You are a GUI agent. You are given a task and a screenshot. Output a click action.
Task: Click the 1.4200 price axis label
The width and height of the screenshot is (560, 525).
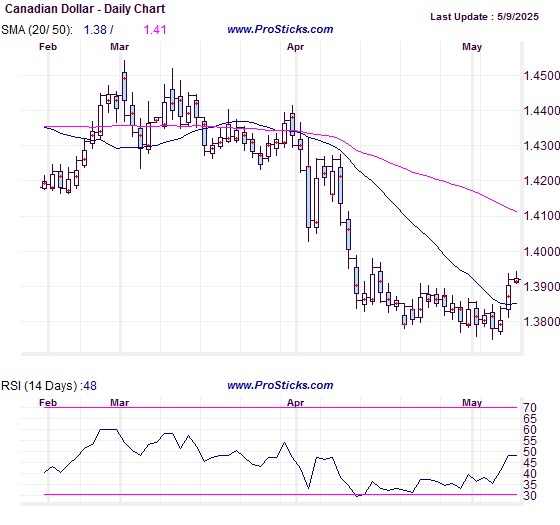click(x=541, y=181)
